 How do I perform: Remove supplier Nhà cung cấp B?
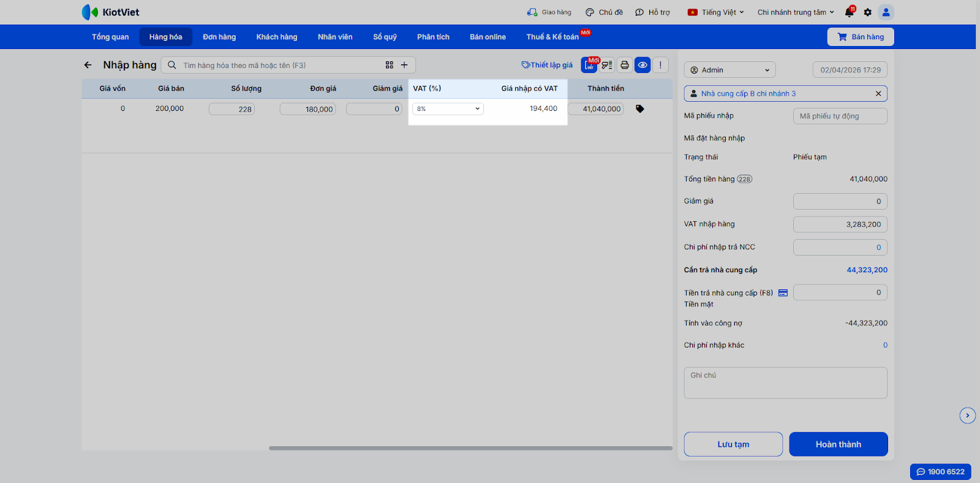[x=878, y=94]
